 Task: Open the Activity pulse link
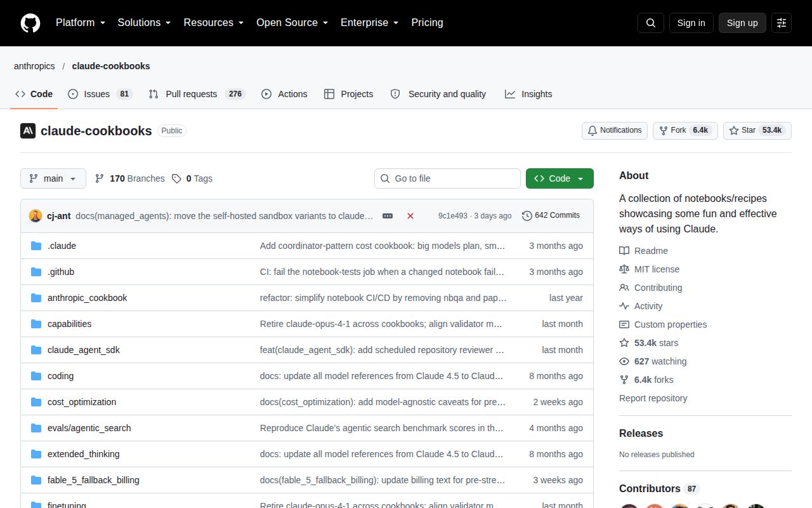point(641,306)
